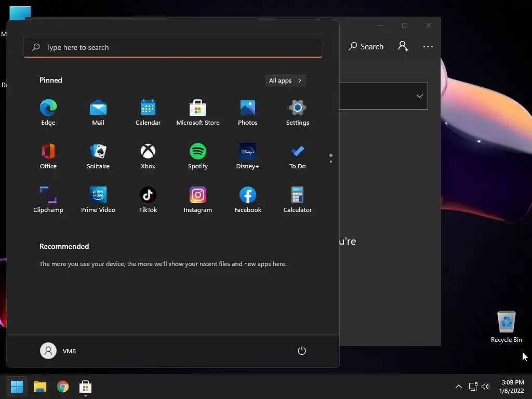Open the VM6 user account menu
This screenshot has height=399, width=532.
[58, 351]
